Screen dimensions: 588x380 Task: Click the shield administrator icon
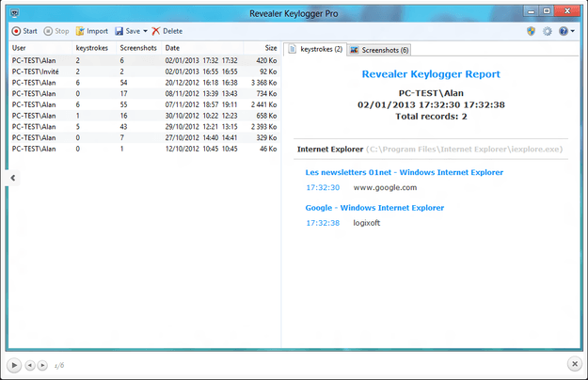[x=531, y=31]
